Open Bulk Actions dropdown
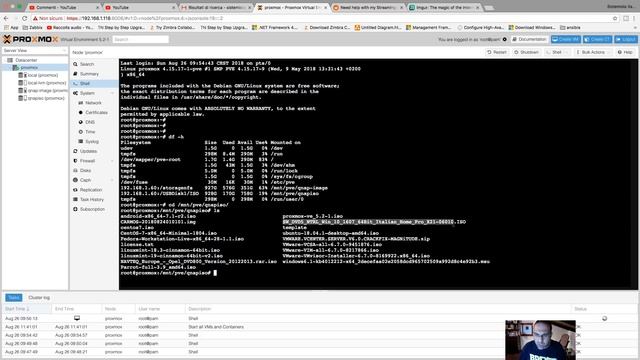Viewport: 640px width, 360px height. pos(592,52)
